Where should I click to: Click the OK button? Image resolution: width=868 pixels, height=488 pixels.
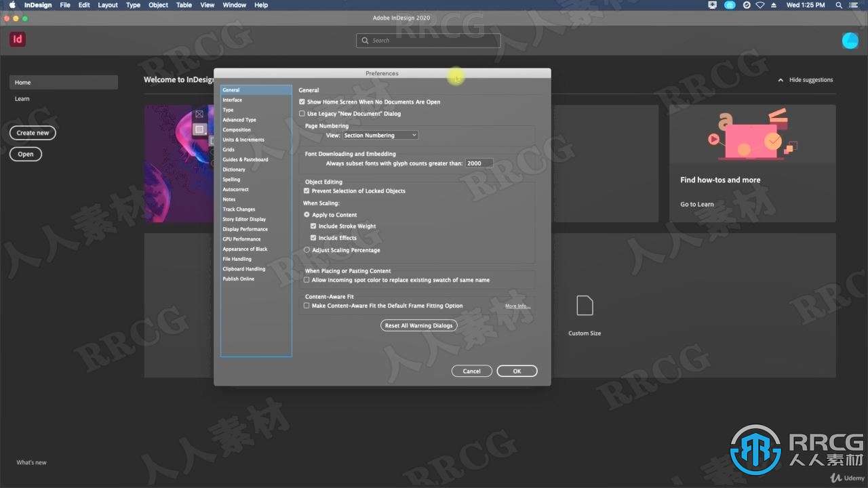point(517,371)
